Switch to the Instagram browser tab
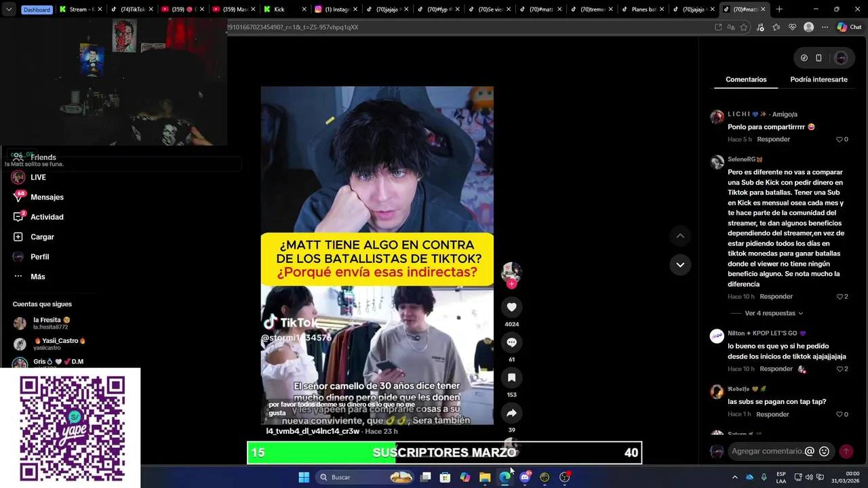868x488 pixels. tap(335, 9)
